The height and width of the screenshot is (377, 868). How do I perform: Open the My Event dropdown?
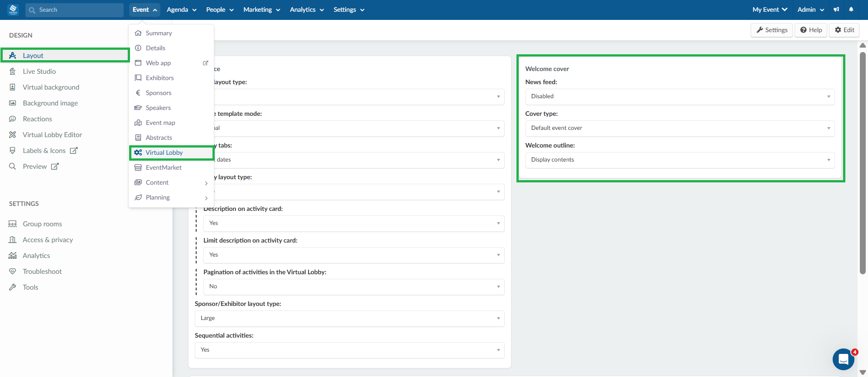pos(770,10)
